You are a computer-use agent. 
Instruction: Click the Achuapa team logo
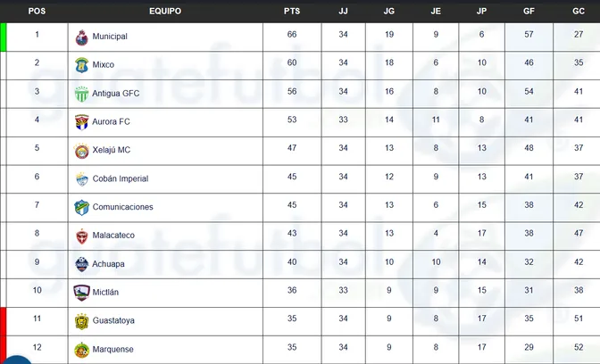click(82, 264)
